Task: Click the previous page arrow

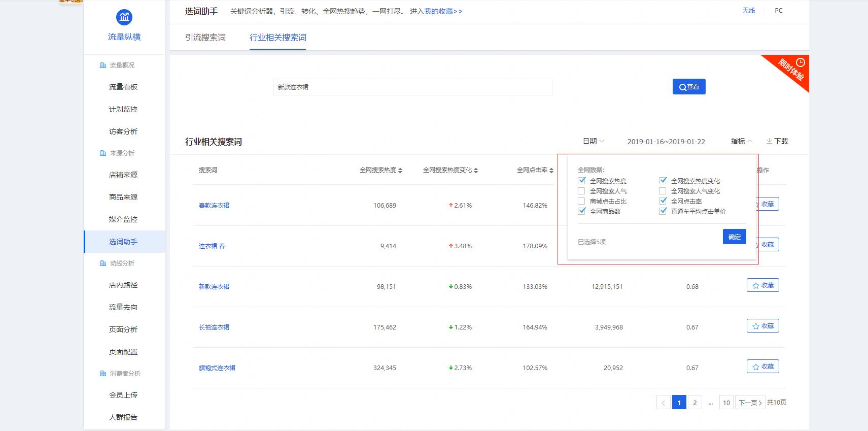Action: pos(663,403)
